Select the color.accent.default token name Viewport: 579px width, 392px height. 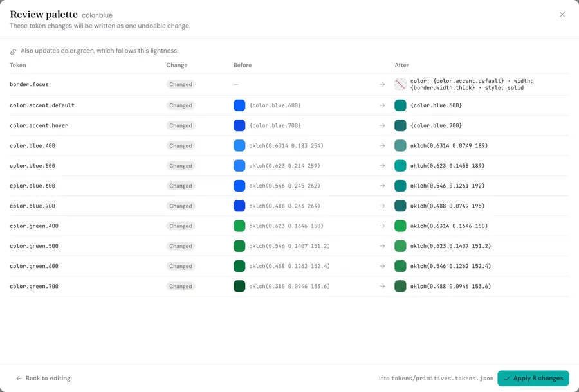(42, 105)
